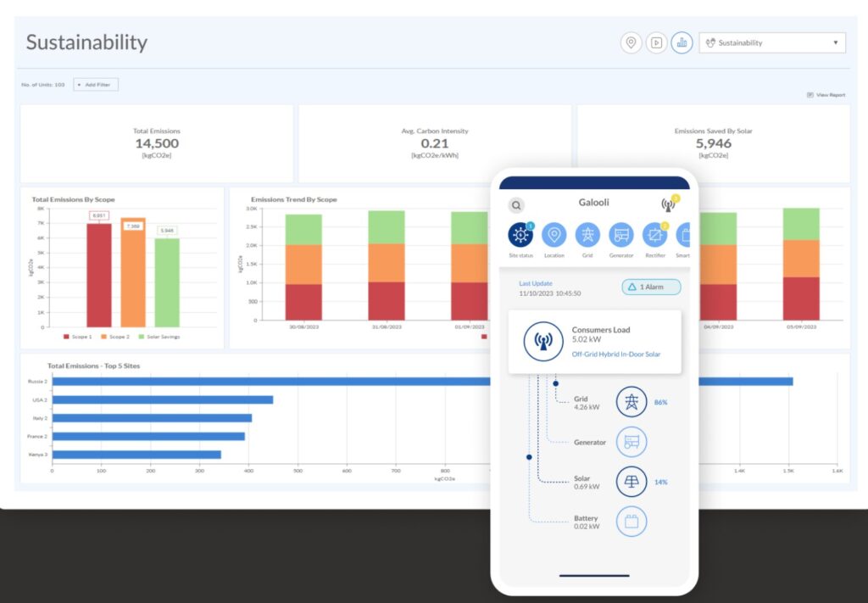
Task: Open the map location view icon
Action: [x=630, y=42]
